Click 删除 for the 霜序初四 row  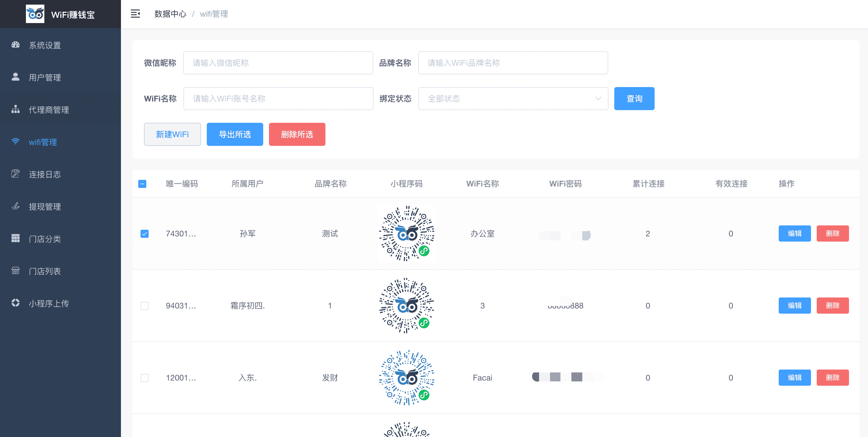click(x=833, y=306)
